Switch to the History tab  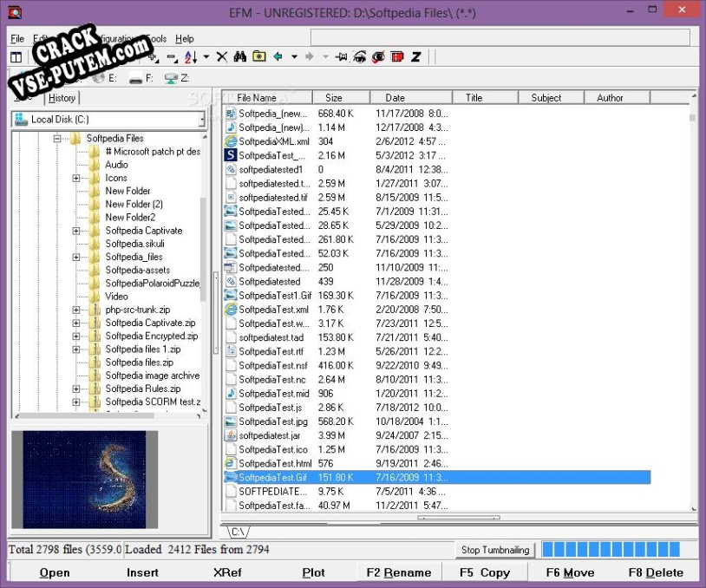click(x=62, y=98)
